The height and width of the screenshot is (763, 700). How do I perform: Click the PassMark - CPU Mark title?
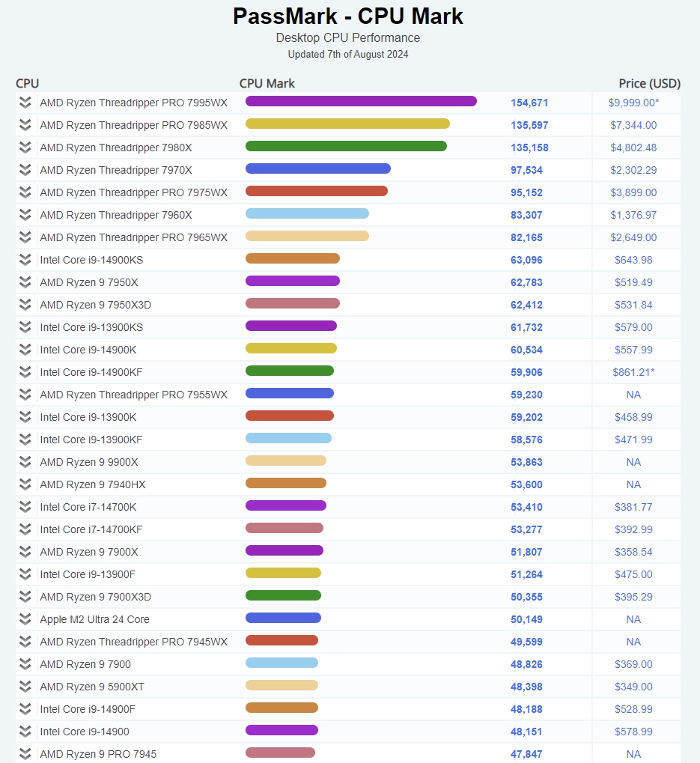348,16
